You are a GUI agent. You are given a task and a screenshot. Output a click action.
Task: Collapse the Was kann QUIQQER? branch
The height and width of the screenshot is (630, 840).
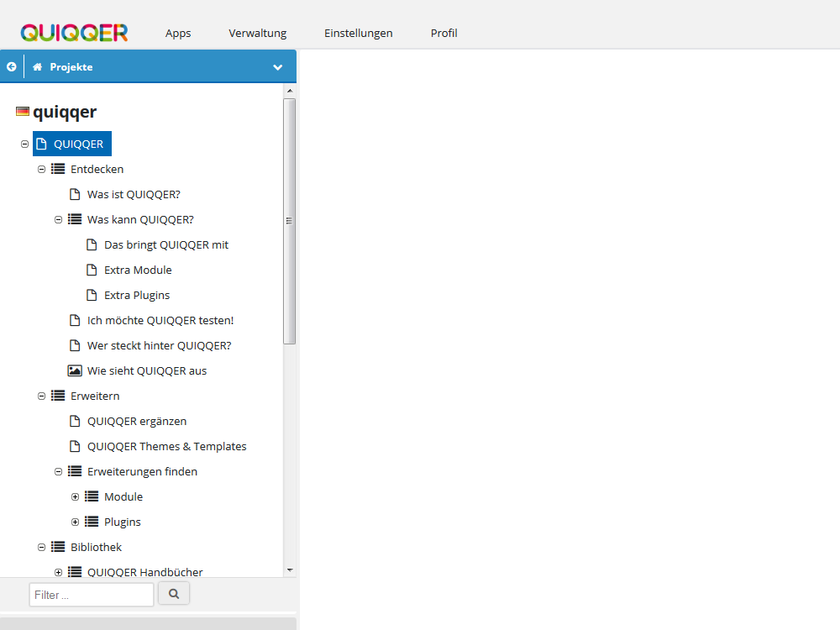[x=59, y=219]
